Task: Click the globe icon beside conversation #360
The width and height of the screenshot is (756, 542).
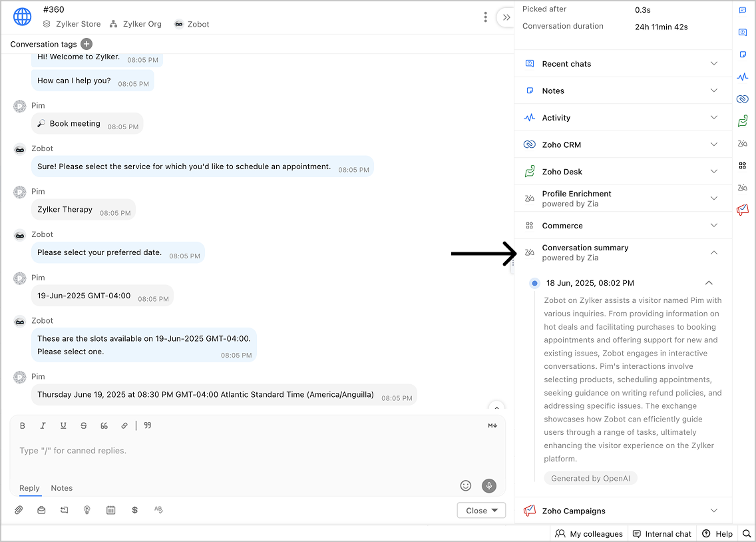Action: 22,17
